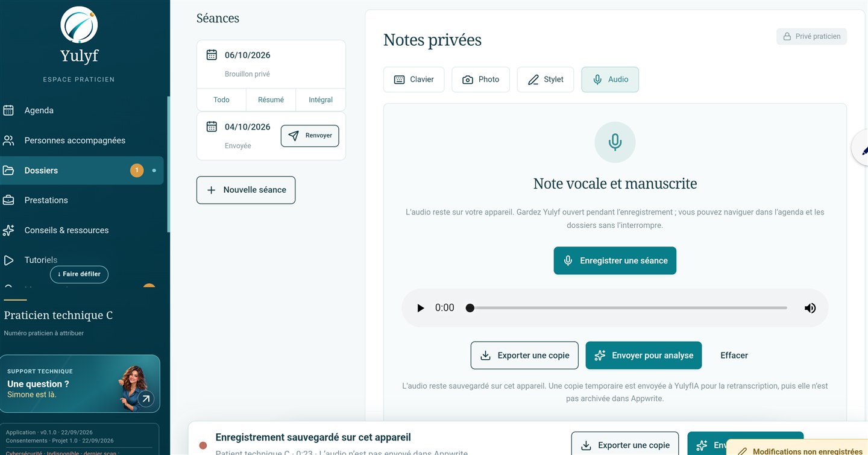
Task: Play the recorded audio
Action: [421, 308]
